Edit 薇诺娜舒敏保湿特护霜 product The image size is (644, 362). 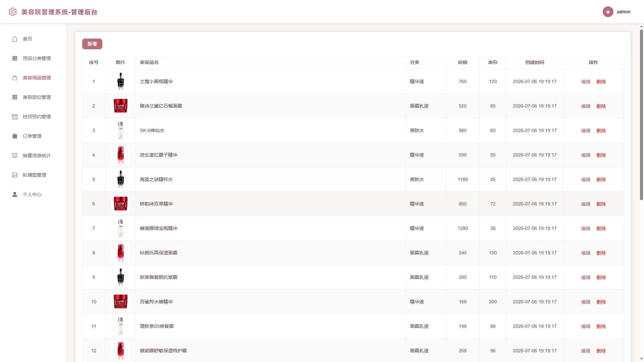point(586,351)
